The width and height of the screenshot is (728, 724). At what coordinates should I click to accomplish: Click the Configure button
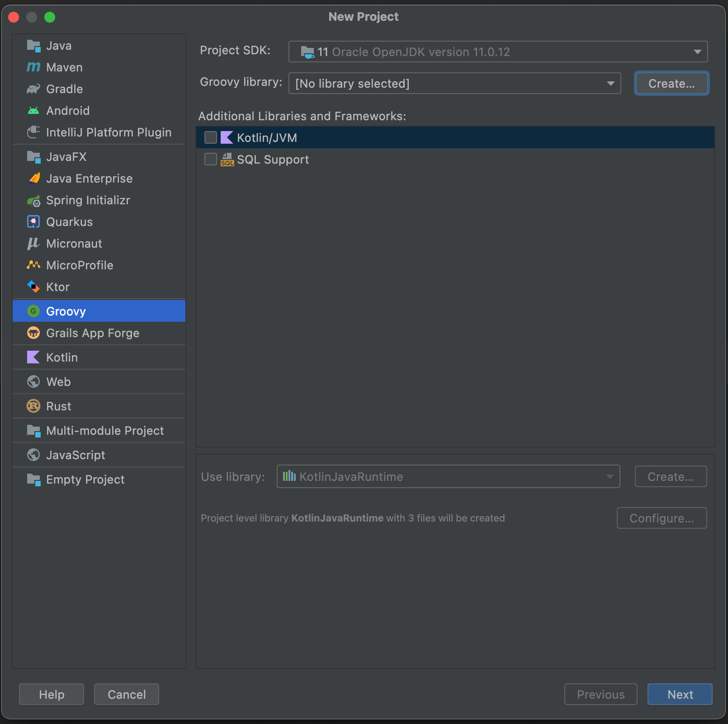pyautogui.click(x=662, y=518)
